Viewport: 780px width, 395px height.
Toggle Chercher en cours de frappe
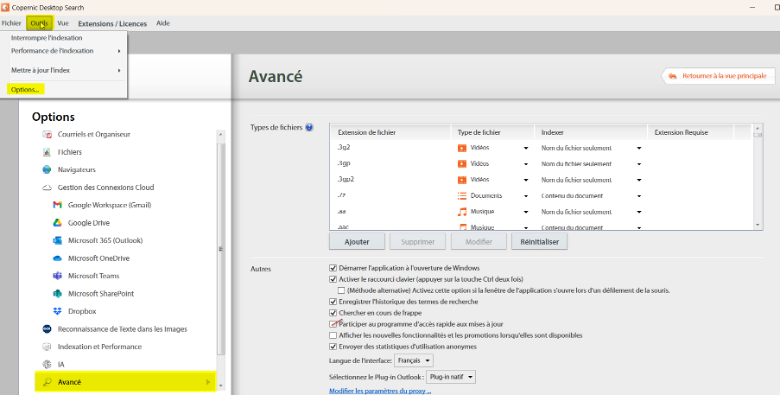click(x=333, y=313)
